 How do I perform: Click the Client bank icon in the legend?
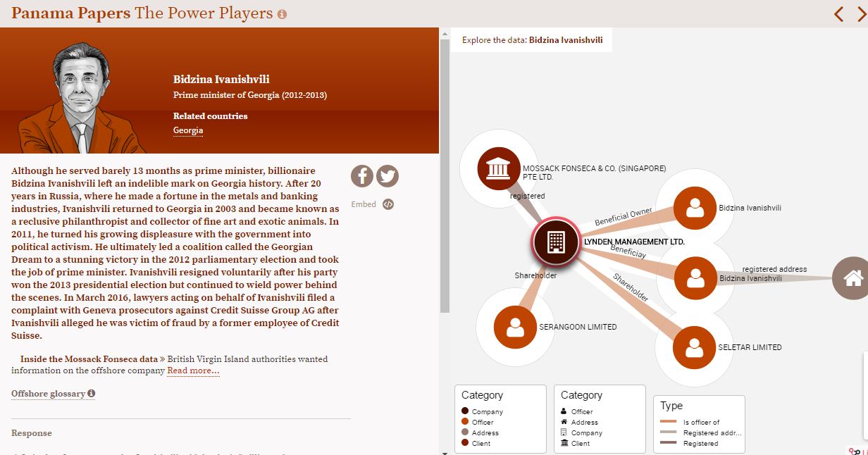tap(564, 443)
